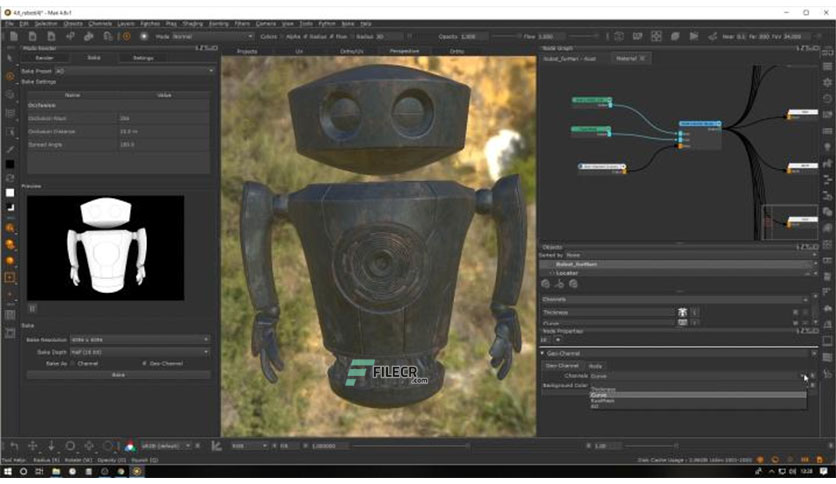Click the new project page icon in toolbar
Screen dimensions: 836x484
[x=14, y=36]
